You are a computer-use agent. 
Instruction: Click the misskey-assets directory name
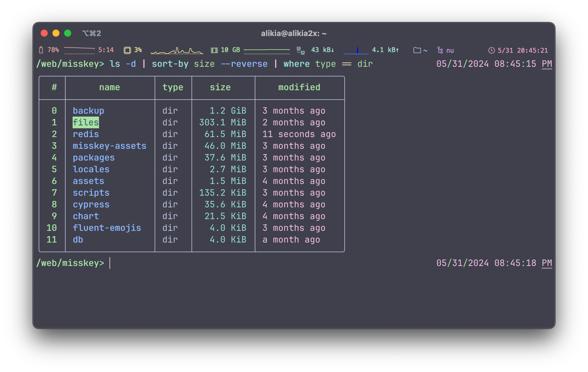[110, 146]
